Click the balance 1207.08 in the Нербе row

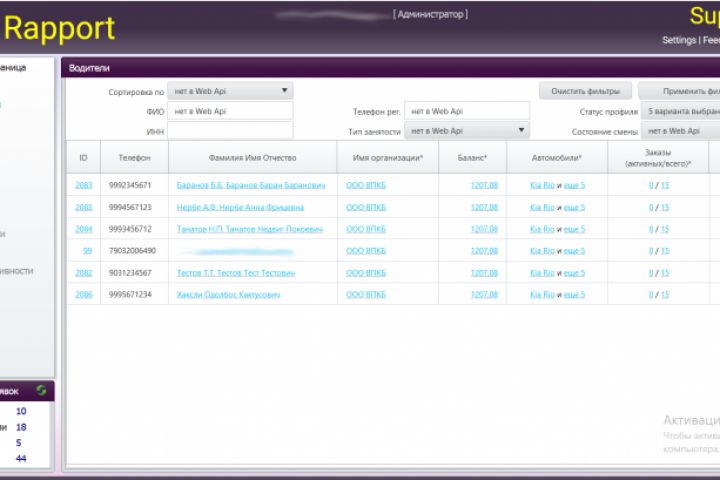[484, 207]
